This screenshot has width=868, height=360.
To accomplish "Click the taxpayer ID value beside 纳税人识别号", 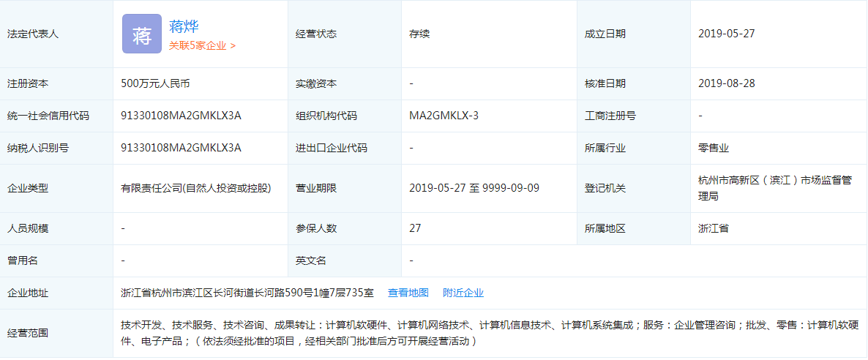I will click(x=181, y=148).
